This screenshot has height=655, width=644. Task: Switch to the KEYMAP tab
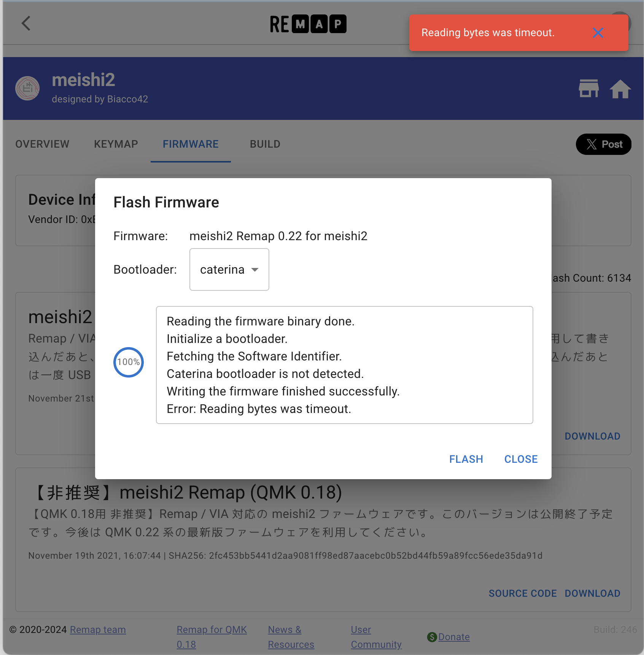click(x=116, y=144)
